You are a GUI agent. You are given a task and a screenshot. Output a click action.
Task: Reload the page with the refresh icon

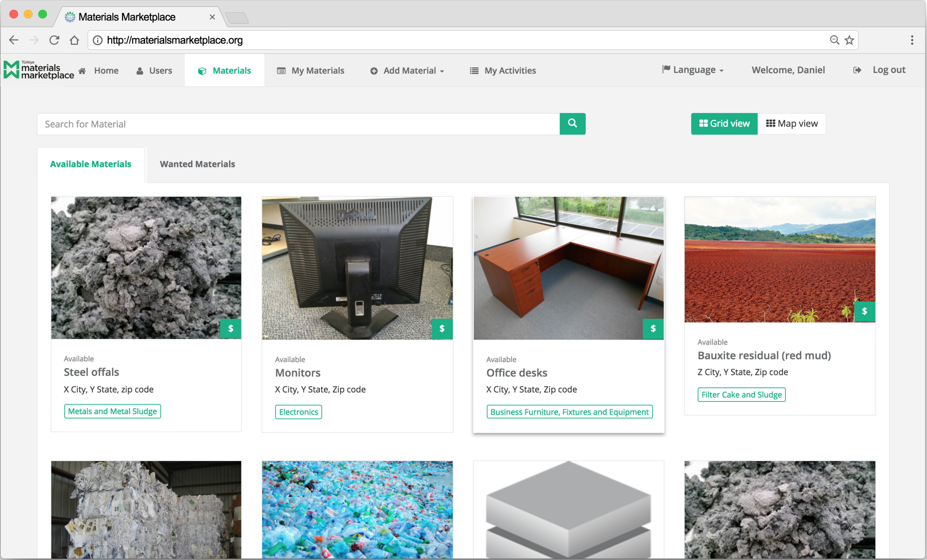pyautogui.click(x=54, y=40)
